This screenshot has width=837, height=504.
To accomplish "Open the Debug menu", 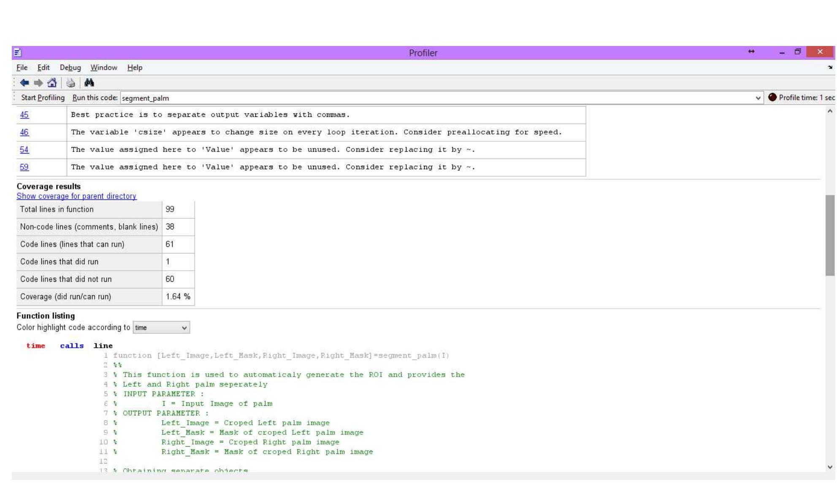I will tap(70, 67).
